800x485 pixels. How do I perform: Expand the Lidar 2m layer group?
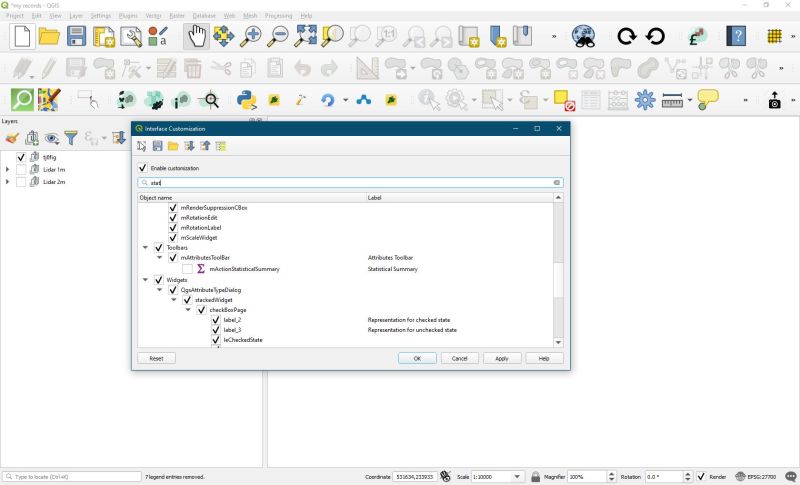pos(7,182)
